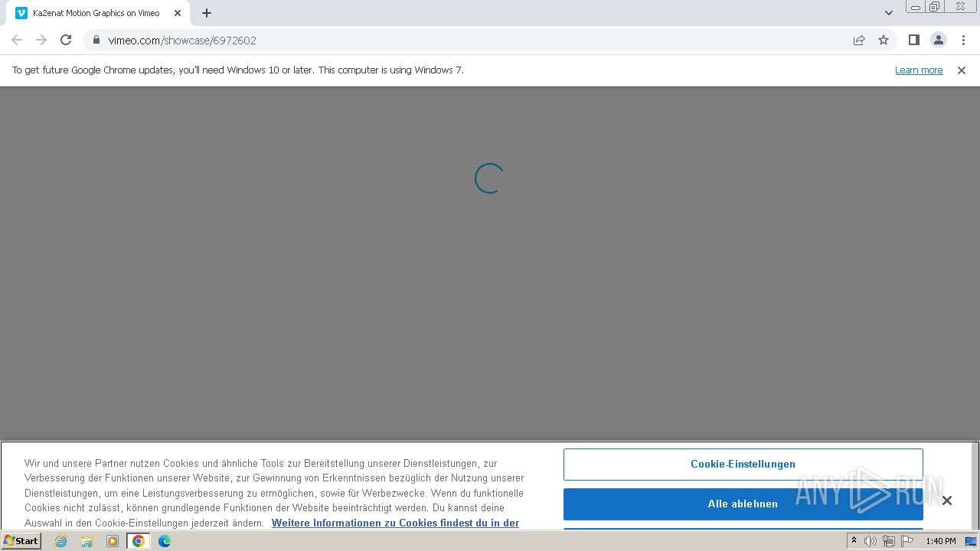
Task: Show hidden system tray icons
Action: click(854, 541)
